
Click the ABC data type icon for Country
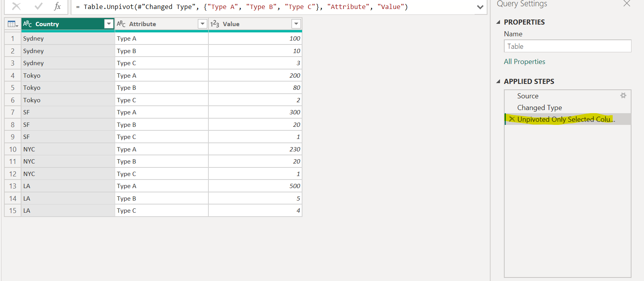pos(27,24)
